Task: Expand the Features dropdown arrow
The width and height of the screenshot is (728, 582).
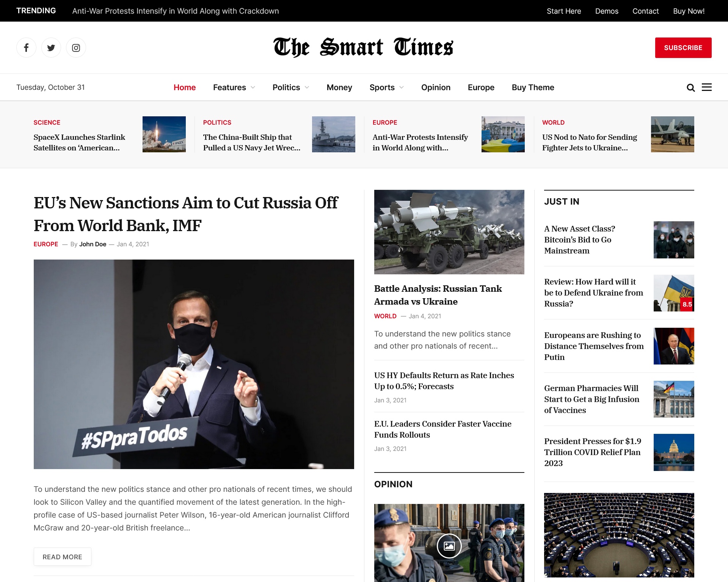Action: [253, 88]
